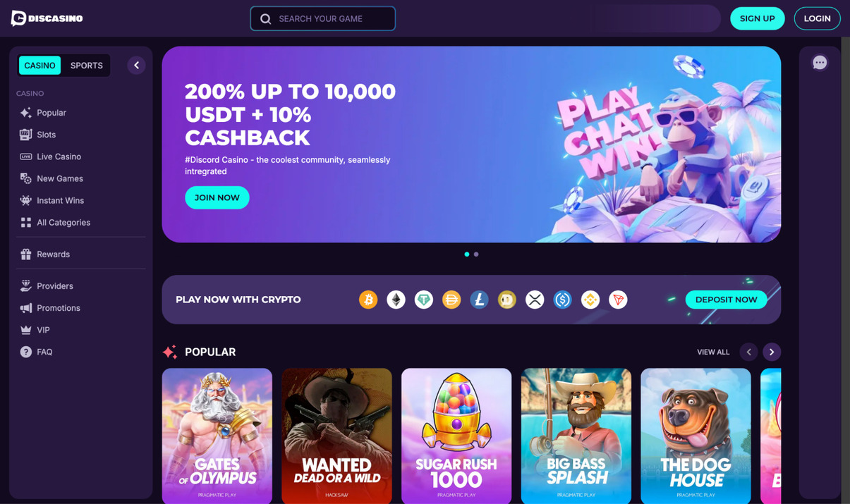This screenshot has width=850, height=504.
Task: Focus the Search Your Game field
Action: [x=323, y=18]
